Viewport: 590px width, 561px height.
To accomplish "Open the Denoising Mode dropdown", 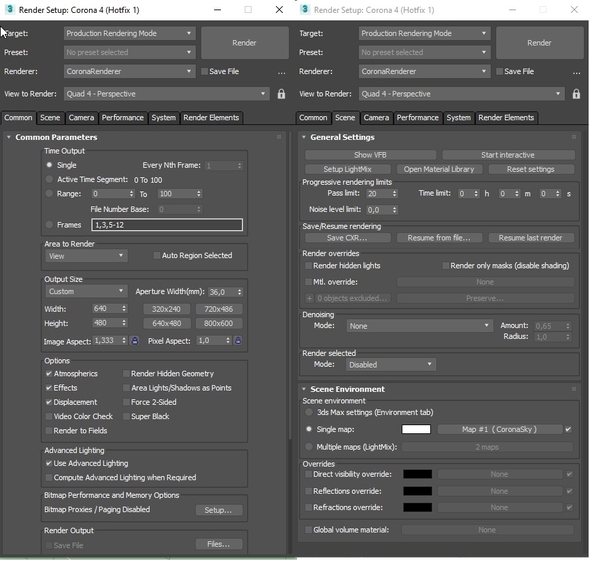I will (x=419, y=326).
